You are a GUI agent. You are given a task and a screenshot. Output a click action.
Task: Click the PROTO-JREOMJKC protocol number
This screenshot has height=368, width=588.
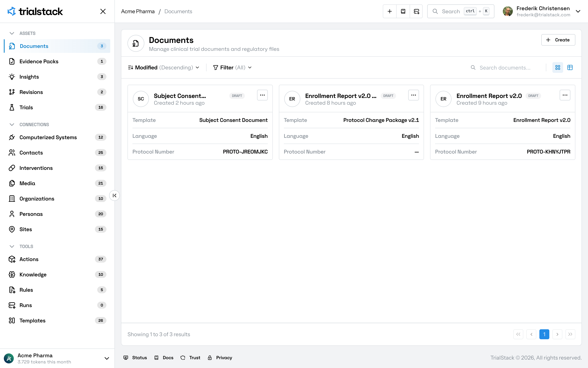tap(245, 152)
